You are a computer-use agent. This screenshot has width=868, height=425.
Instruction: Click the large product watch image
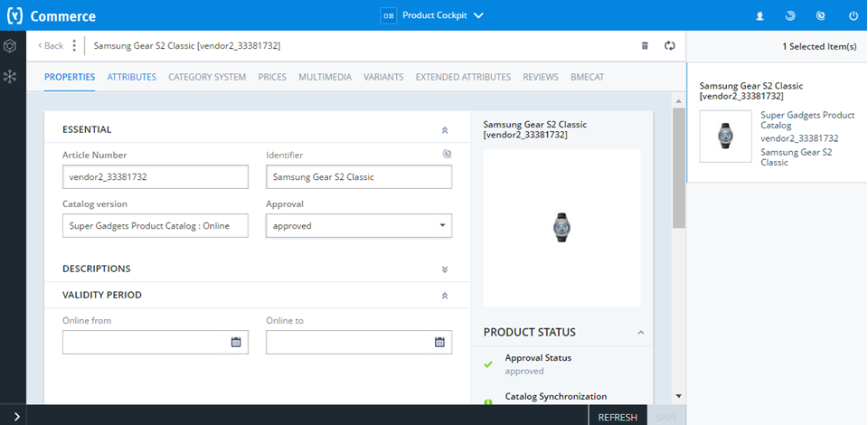561,228
